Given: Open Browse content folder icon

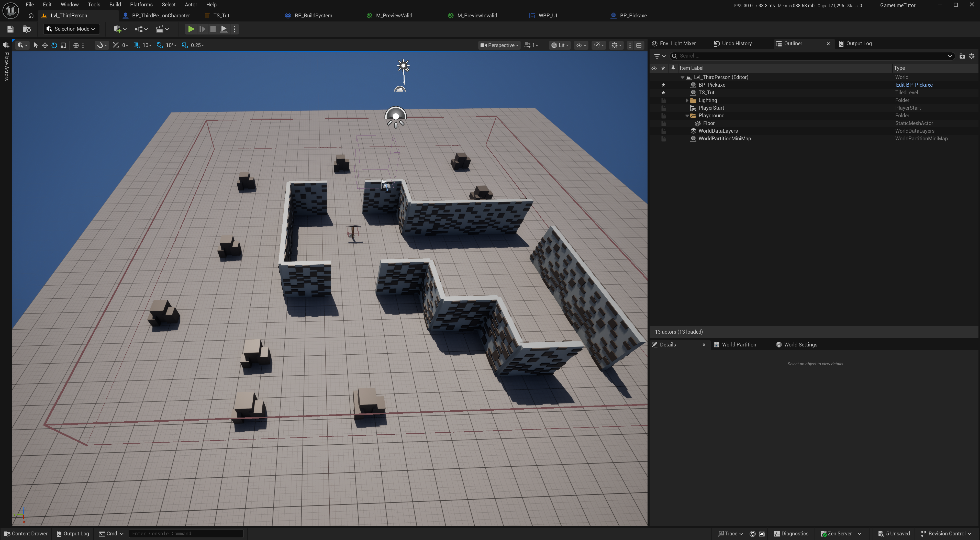Looking at the screenshot, I should (x=27, y=29).
